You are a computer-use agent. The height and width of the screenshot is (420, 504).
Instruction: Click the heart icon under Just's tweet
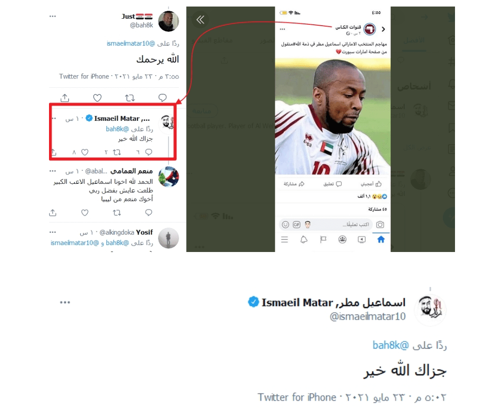point(98,98)
